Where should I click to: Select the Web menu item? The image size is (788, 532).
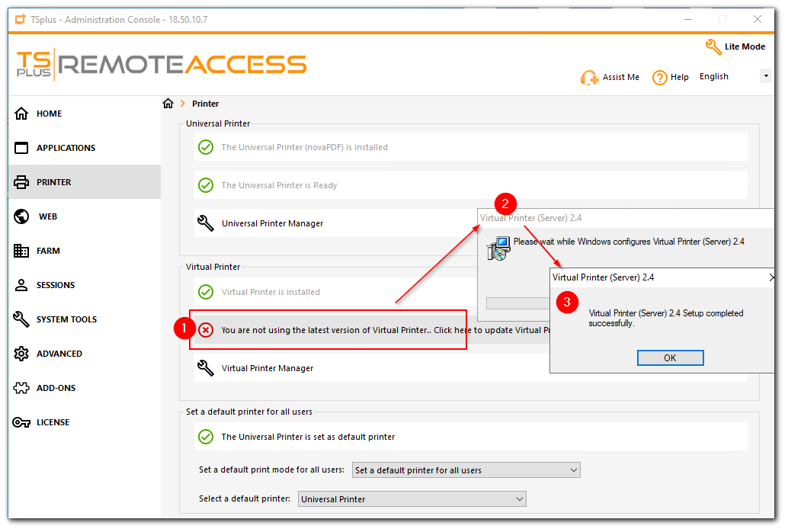tap(47, 216)
